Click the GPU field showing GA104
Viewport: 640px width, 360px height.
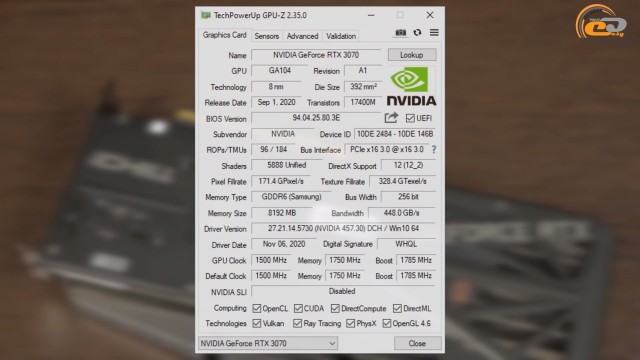[x=280, y=71]
